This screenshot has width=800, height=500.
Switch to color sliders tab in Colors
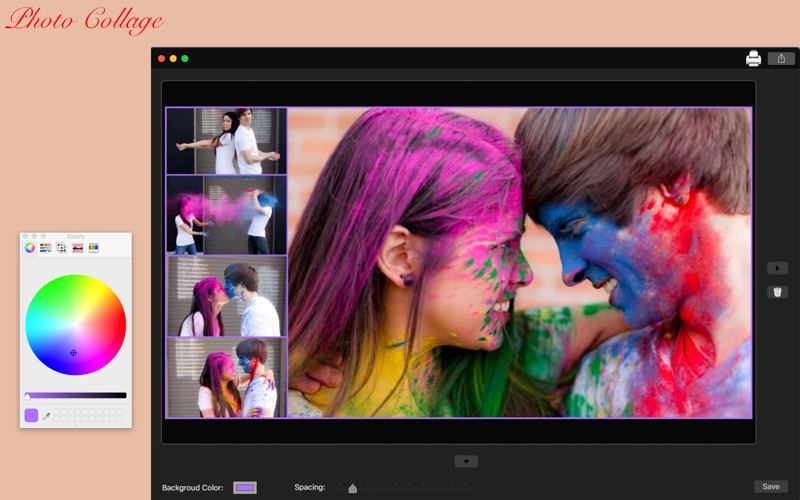click(x=45, y=247)
